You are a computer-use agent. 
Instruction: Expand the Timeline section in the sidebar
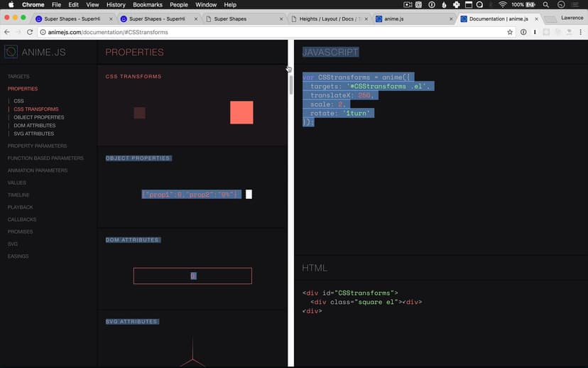pyautogui.click(x=18, y=195)
